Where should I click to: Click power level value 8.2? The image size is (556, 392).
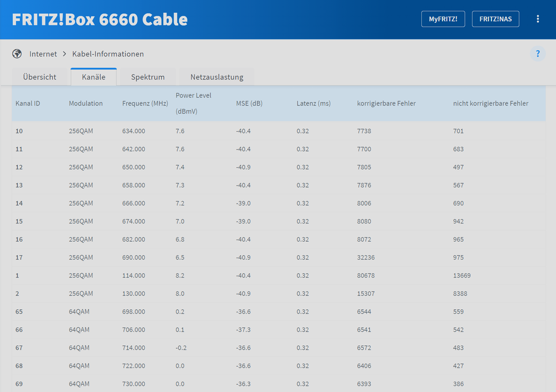pos(180,275)
